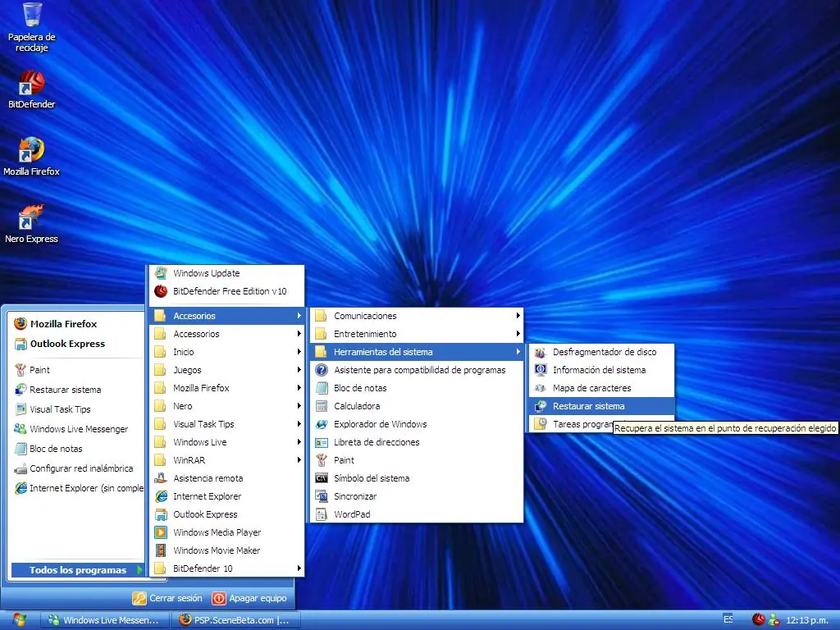Screen dimensions: 840x630
Task: Click the Windows Media Player icon
Action: (x=161, y=532)
